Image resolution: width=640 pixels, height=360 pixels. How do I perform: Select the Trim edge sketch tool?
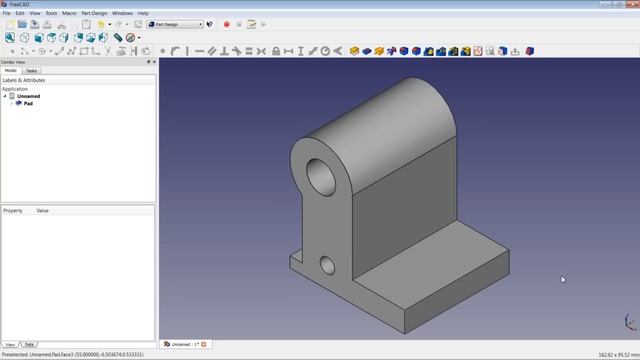coord(108,51)
